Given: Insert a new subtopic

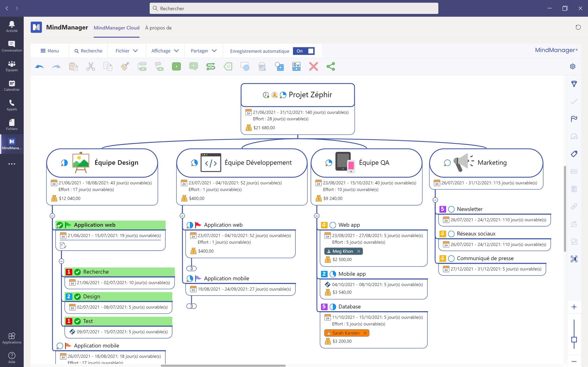Looking at the screenshot, I should (159, 67).
